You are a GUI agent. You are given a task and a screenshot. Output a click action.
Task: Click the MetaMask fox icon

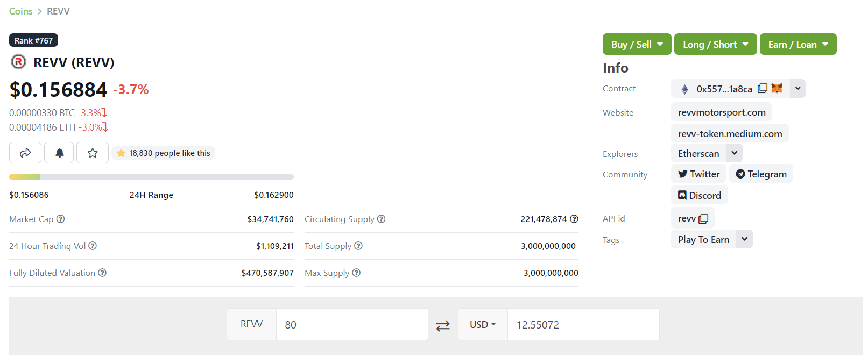[777, 89]
